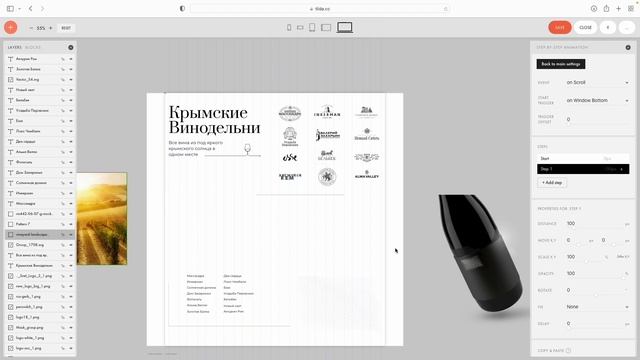Select the desktop screen preview icon

coord(344,27)
